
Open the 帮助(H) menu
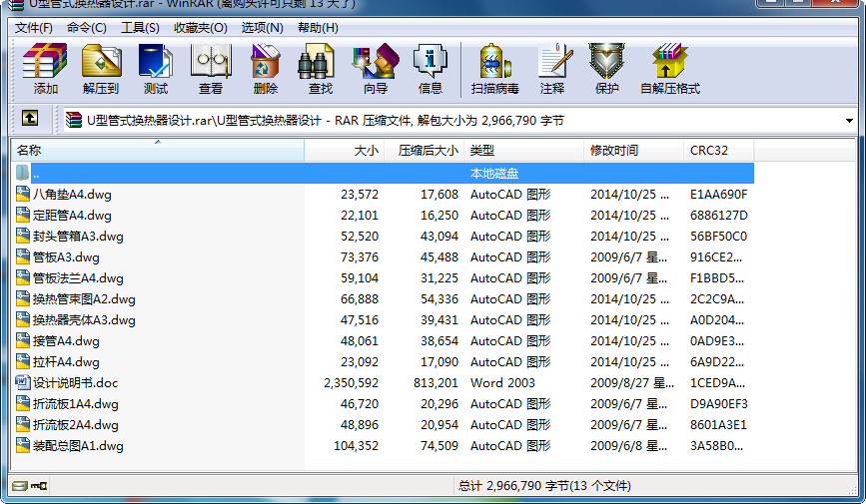318,28
